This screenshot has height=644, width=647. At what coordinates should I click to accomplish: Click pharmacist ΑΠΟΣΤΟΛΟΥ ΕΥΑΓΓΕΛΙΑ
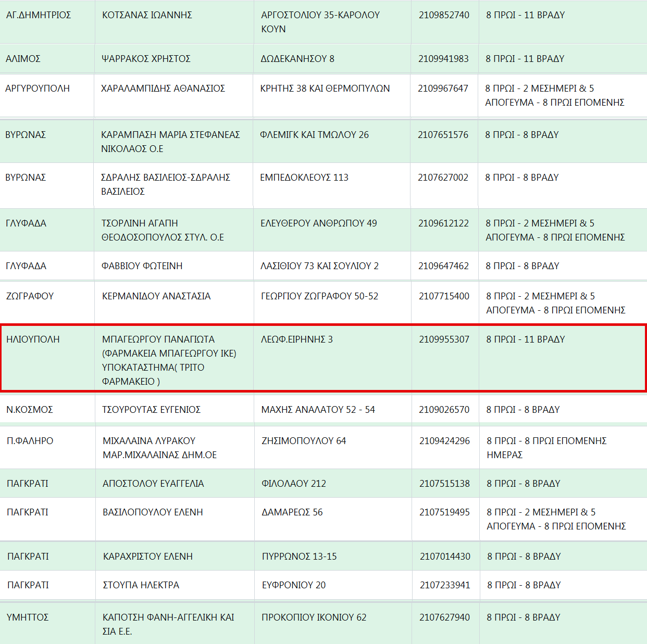153,484
